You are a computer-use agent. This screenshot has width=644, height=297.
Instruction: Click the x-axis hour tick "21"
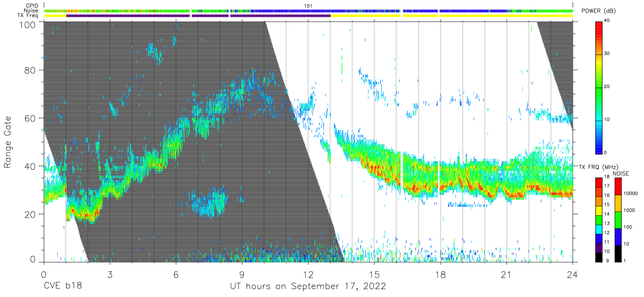pyautogui.click(x=507, y=274)
